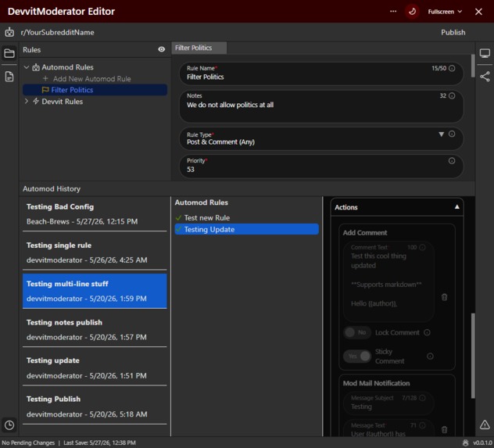Viewport: 494px width, 448px height.
Task: Toggle the dark mode moon icon
Action: tap(412, 12)
